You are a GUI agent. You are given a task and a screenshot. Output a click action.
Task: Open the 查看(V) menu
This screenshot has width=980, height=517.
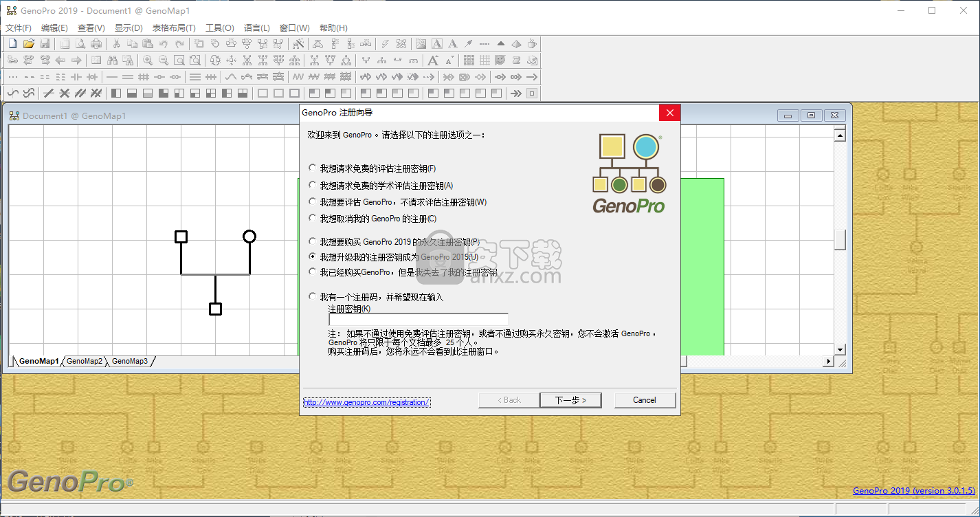point(91,27)
